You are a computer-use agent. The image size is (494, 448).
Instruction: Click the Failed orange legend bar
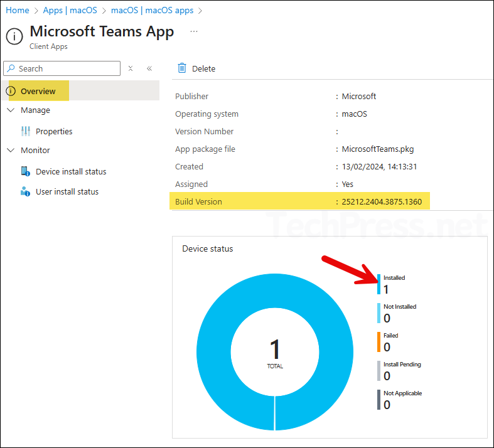379,342
